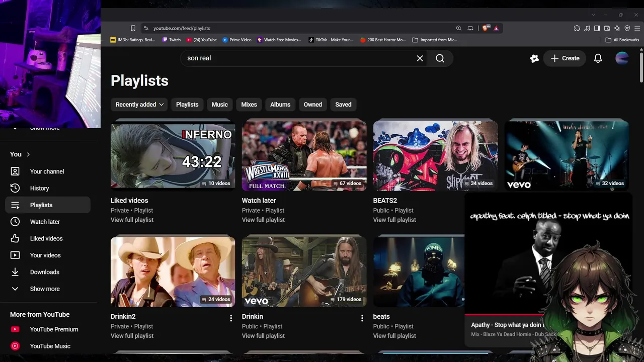Expand Show more in the sidebar

[x=48, y=289]
